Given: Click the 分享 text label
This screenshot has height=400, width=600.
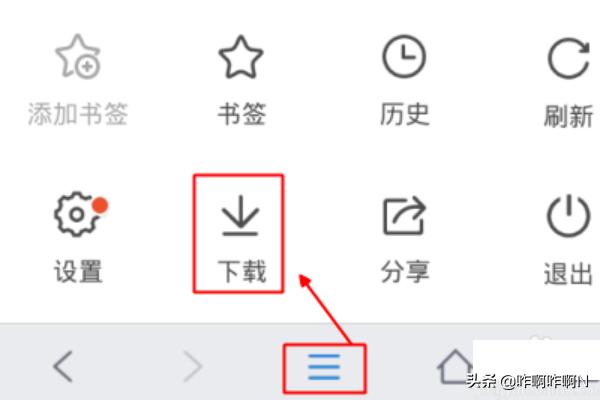Looking at the screenshot, I should (x=405, y=271).
